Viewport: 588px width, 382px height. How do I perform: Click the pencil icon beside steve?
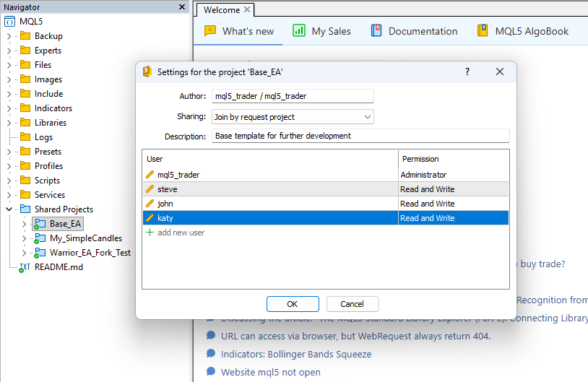click(150, 189)
